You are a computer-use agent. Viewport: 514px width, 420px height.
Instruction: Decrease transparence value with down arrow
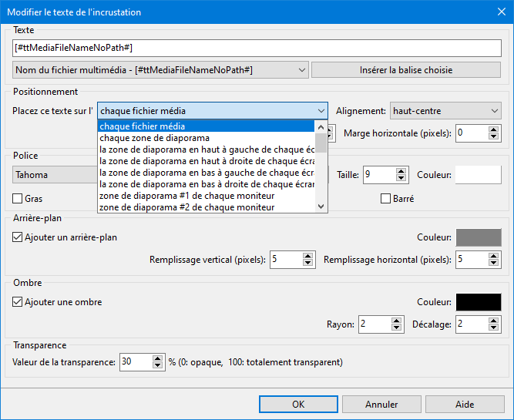point(157,365)
